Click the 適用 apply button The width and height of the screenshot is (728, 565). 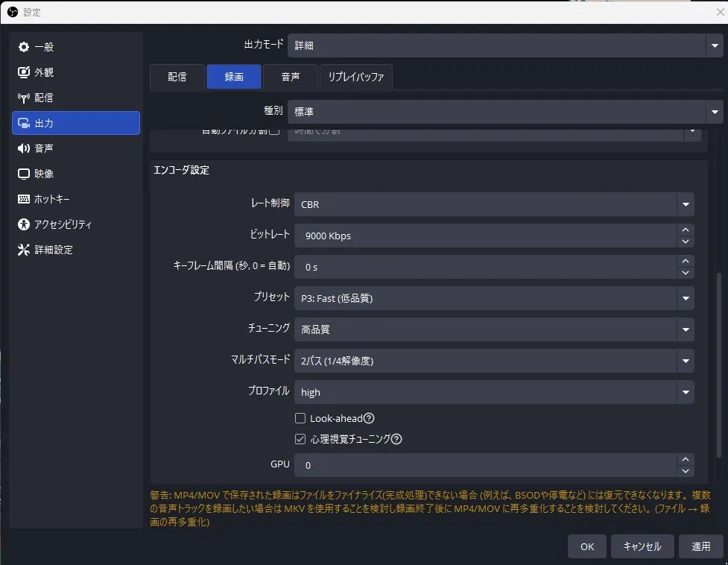point(700,546)
